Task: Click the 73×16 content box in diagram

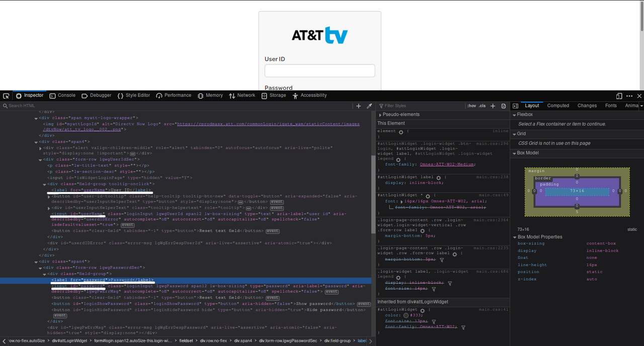Action: pos(577,191)
